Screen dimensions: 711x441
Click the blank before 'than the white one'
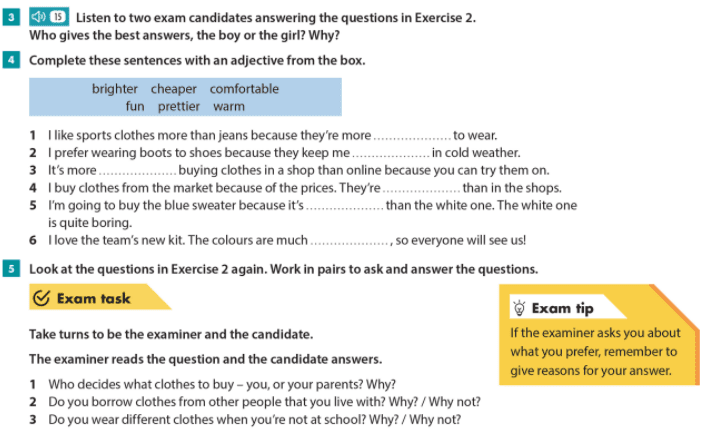pos(344,206)
